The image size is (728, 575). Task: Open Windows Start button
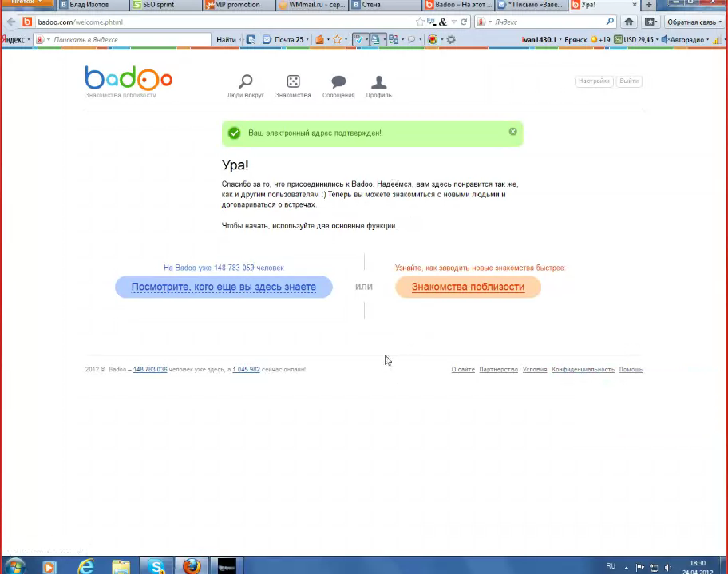tap(14, 567)
